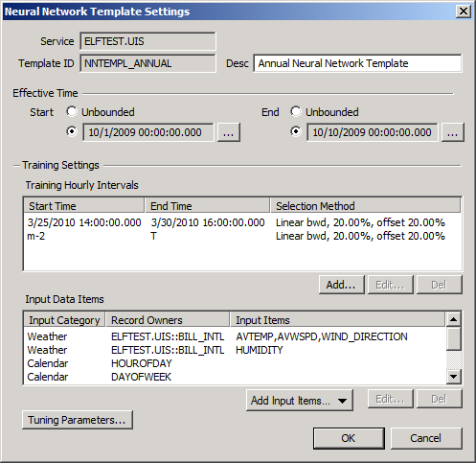This screenshot has width=476, height=463.
Task: Select the End date radio button
Action: (x=296, y=131)
